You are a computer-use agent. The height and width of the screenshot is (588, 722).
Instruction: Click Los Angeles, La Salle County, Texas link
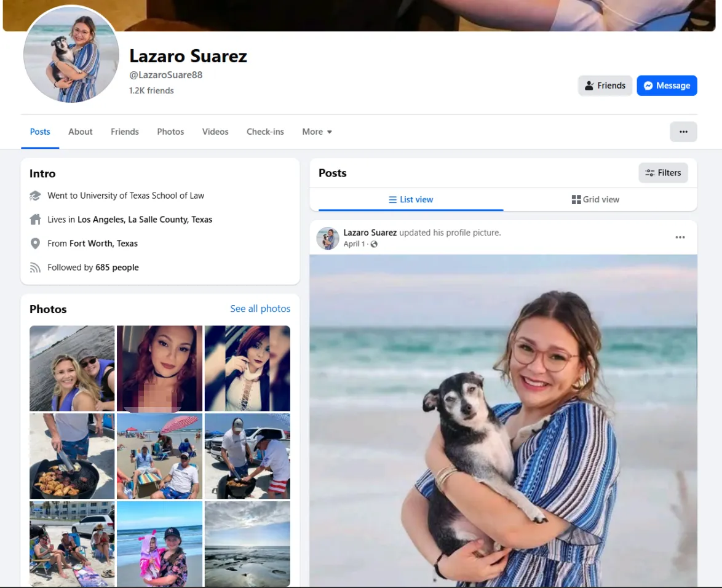tap(145, 220)
